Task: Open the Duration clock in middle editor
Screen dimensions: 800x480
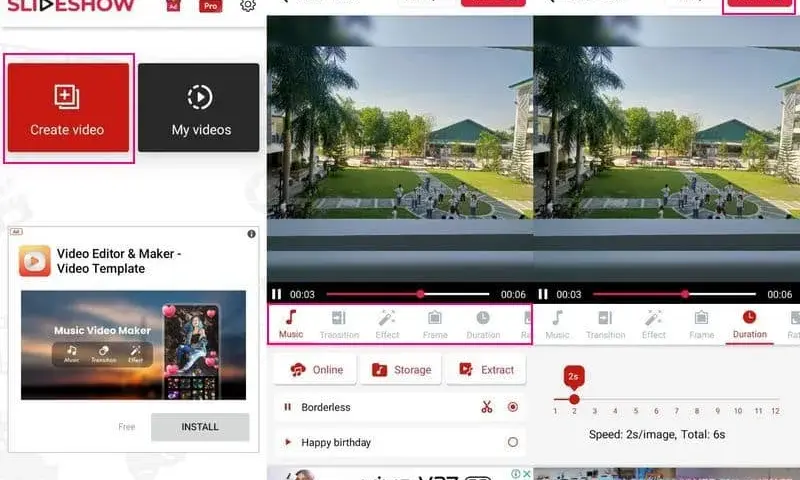Action: (483, 324)
